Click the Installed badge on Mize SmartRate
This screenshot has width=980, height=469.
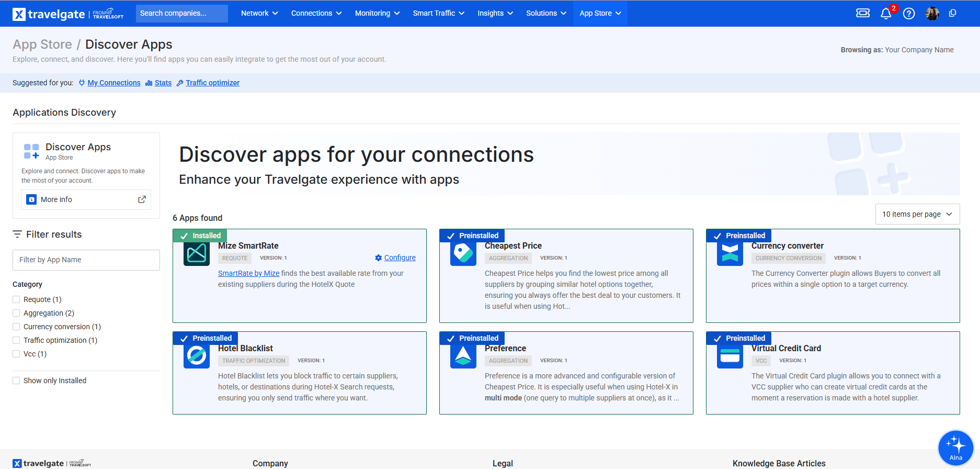pyautogui.click(x=200, y=236)
